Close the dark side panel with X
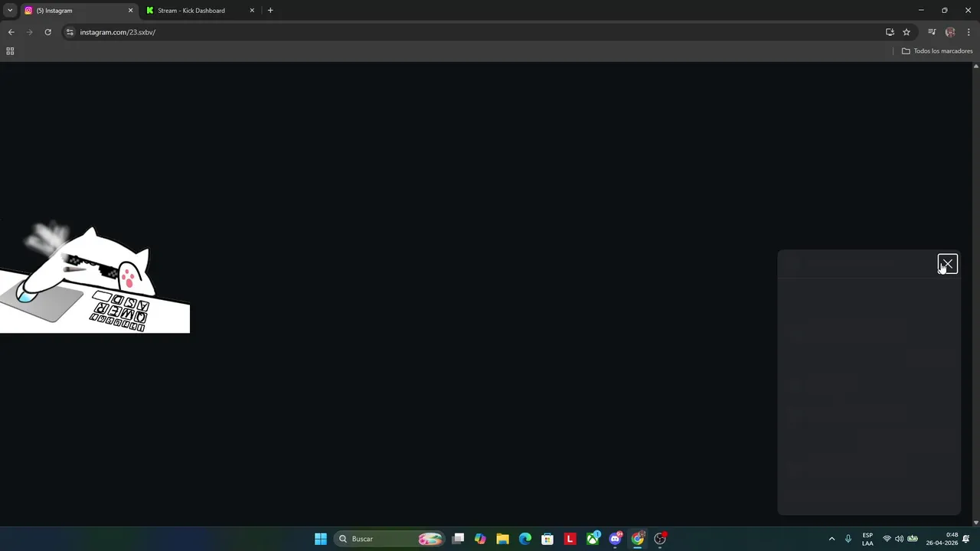 947,264
